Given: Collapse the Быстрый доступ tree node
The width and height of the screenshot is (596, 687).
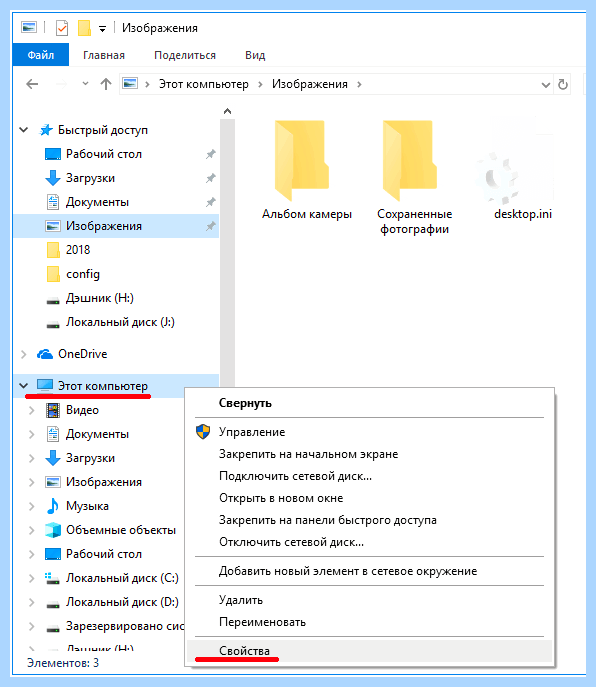Looking at the screenshot, I should [x=24, y=130].
